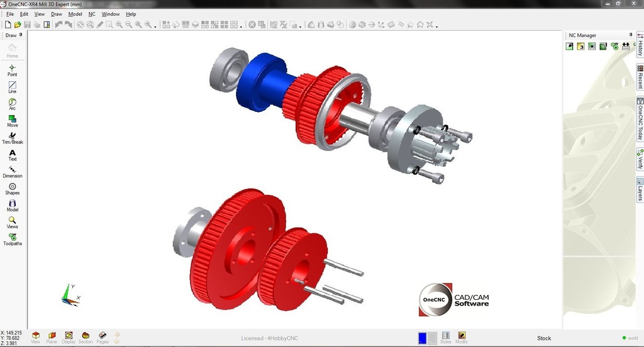
Task: Click the Shapes tool icon
Action: tap(12, 189)
